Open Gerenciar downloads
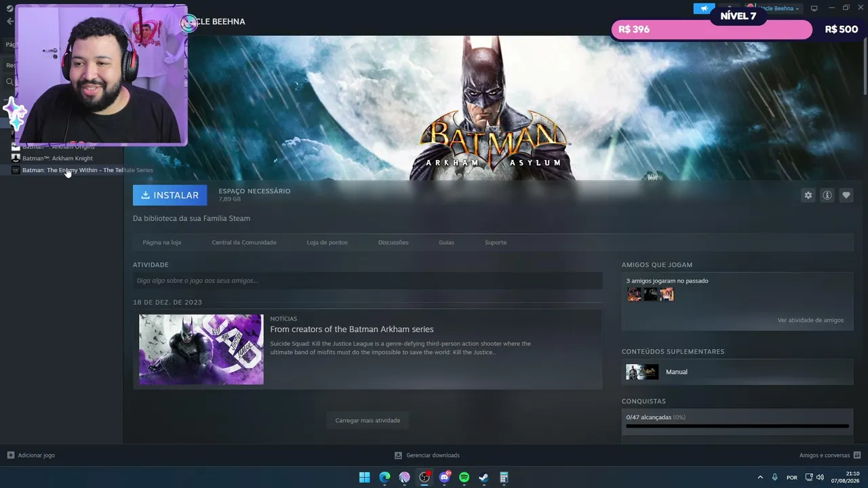868x488 pixels. [433, 455]
